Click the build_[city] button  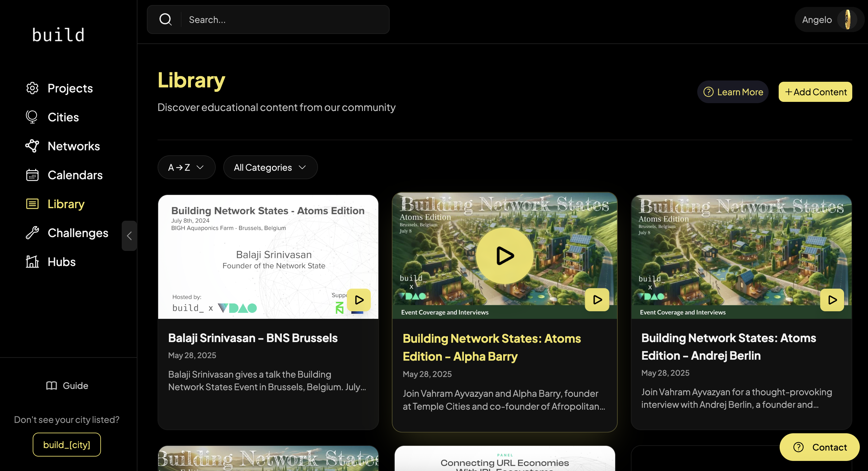(66, 445)
